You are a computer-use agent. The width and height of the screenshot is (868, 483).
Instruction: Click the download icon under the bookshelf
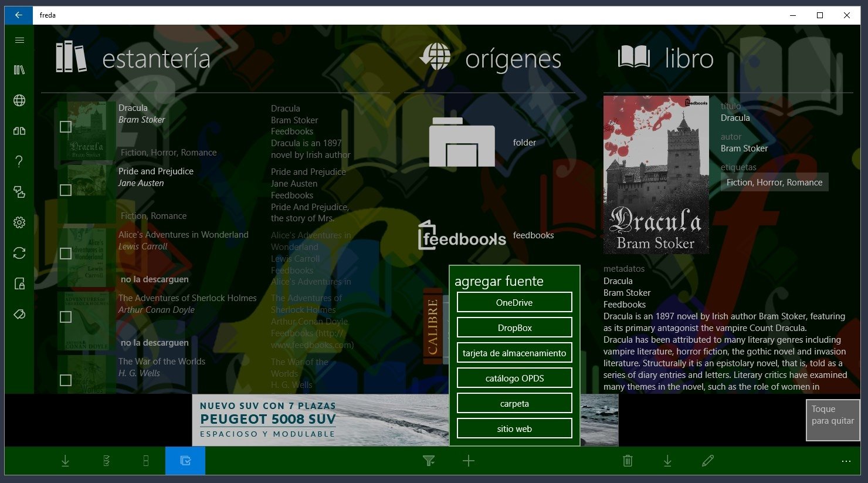click(x=65, y=461)
